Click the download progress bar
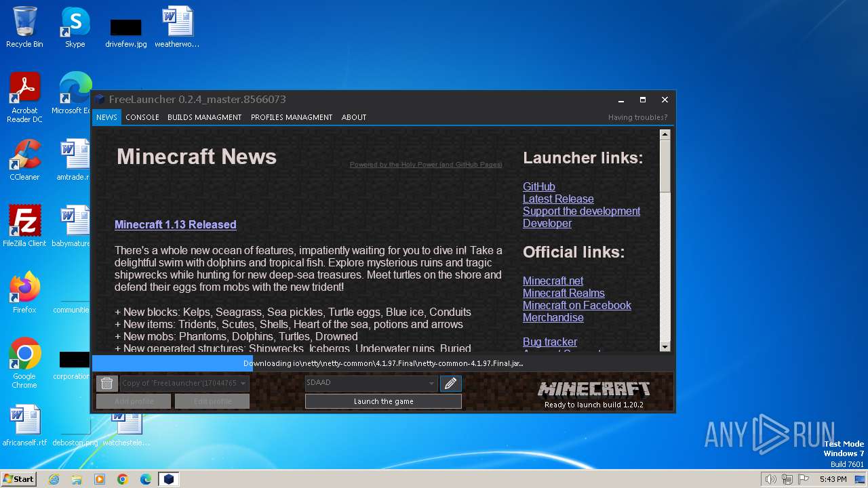This screenshot has height=488, width=868. pyautogui.click(x=383, y=363)
